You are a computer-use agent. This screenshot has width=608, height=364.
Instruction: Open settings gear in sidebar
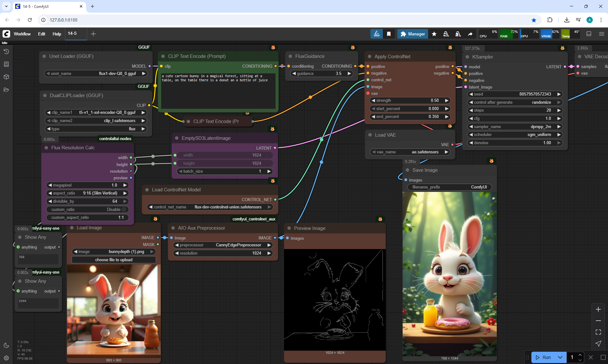pos(6,358)
